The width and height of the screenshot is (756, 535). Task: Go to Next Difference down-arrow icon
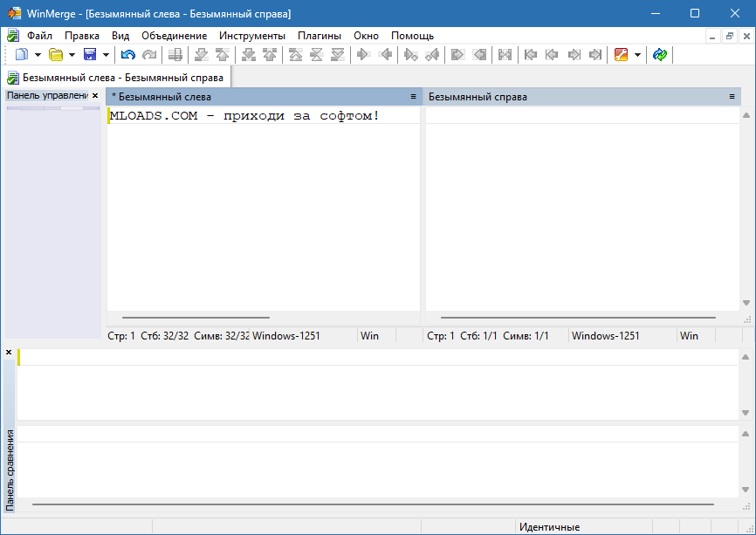pos(201,54)
